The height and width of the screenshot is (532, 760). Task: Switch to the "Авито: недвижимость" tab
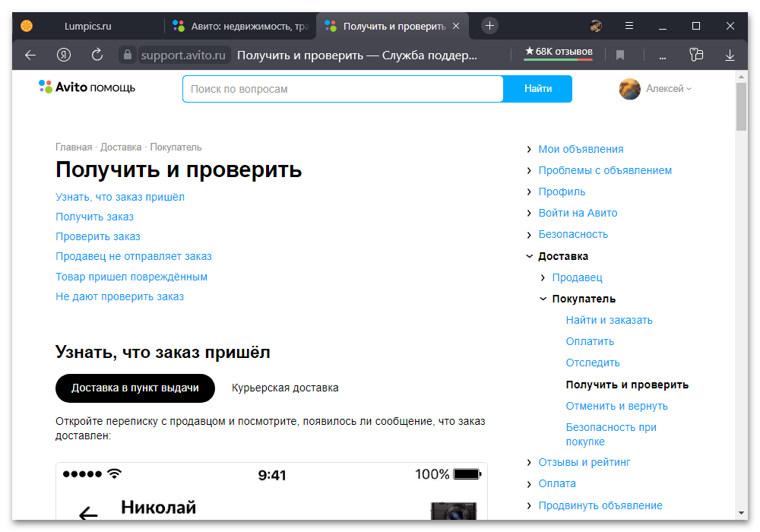[x=240, y=26]
